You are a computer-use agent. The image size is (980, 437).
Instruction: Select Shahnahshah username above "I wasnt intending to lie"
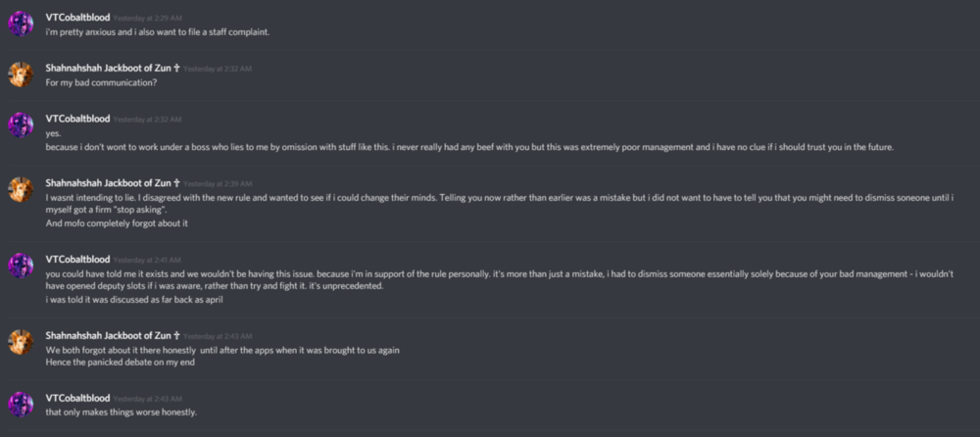coord(108,183)
